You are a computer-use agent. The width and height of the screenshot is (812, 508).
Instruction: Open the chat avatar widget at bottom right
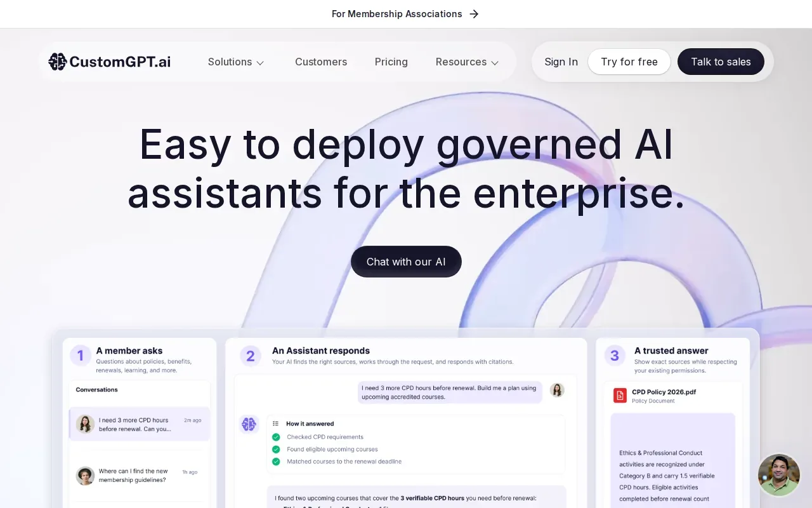coord(779,475)
